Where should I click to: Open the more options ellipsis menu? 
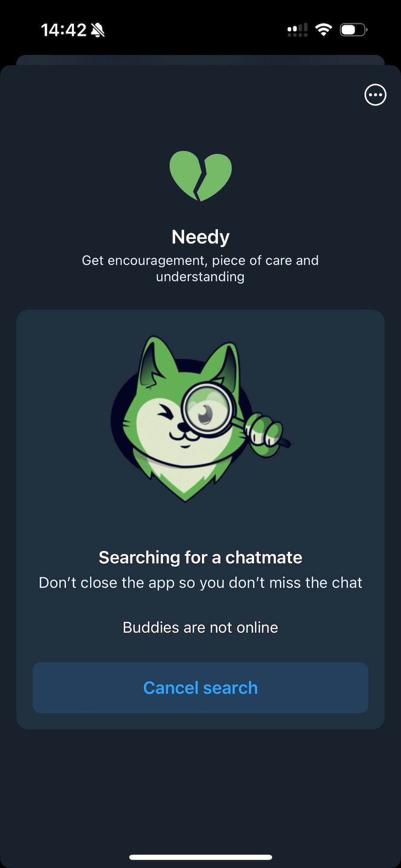coord(375,95)
